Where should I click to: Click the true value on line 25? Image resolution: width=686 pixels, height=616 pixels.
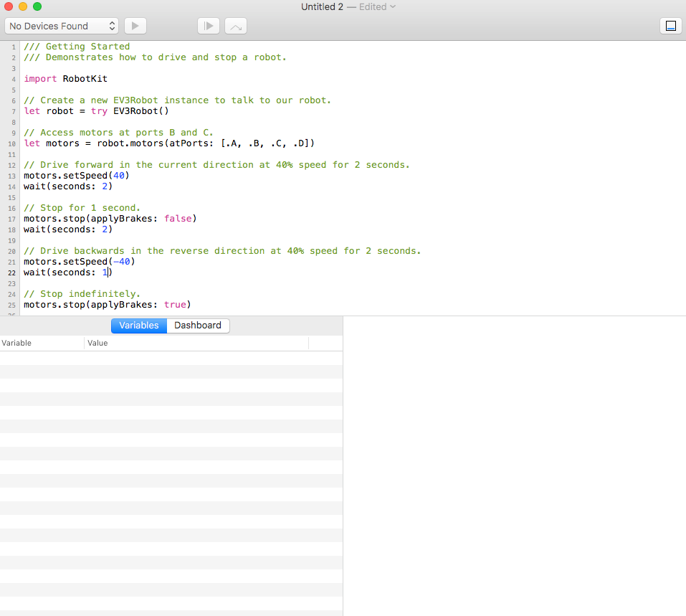point(175,305)
